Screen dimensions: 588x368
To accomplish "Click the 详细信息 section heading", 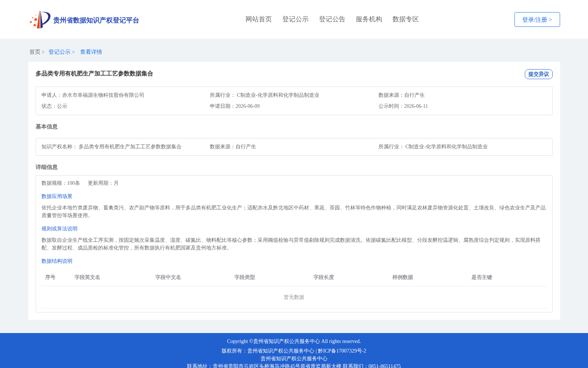I will pos(47,167).
